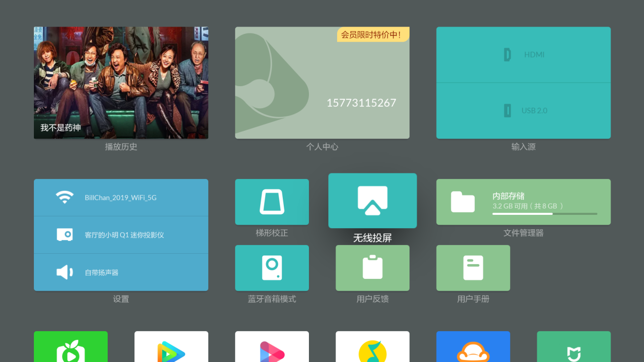Open the 自带扬声器 audio output setting
This screenshot has height=362, width=644.
(x=121, y=272)
